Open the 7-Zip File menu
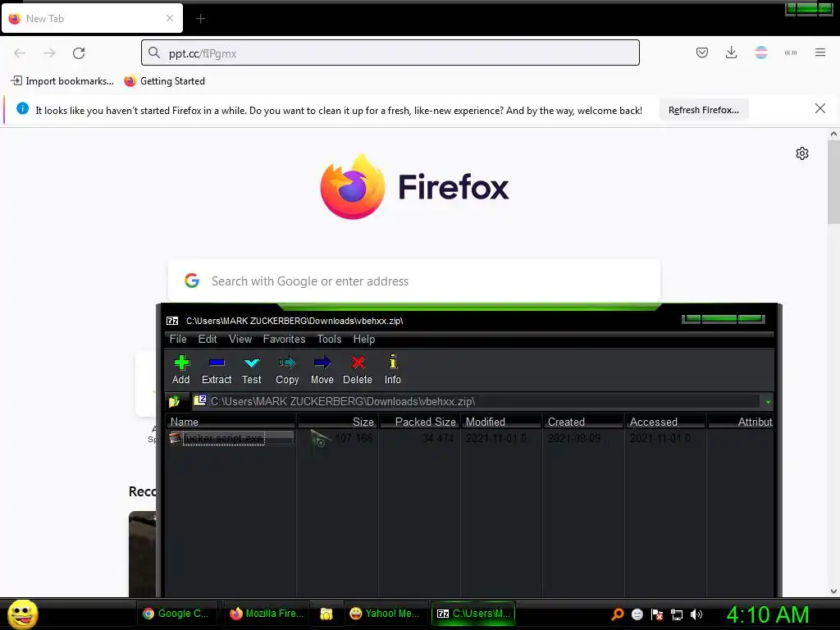The width and height of the screenshot is (840, 630). pos(178,339)
